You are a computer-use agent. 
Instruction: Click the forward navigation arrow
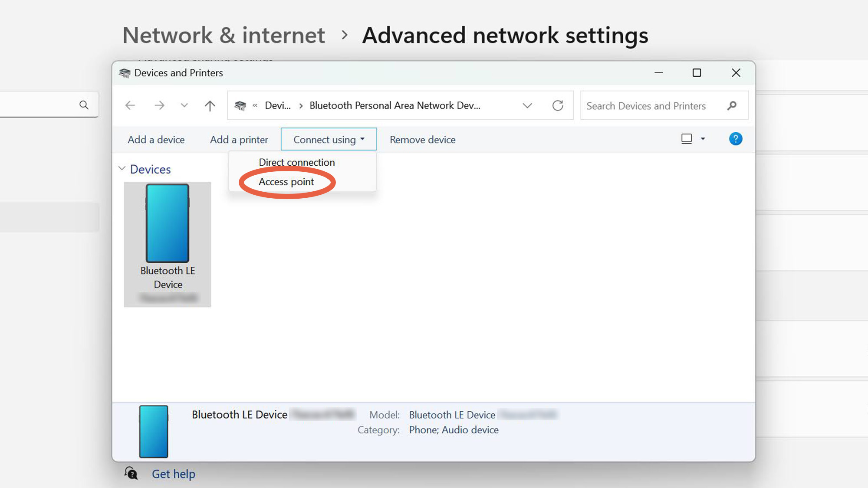(159, 105)
